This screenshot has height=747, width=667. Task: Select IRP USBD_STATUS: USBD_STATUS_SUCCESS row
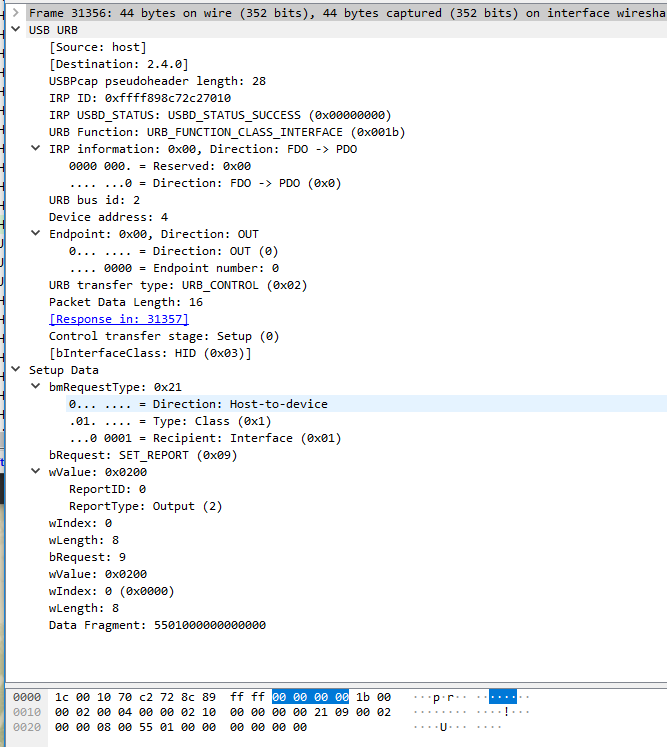click(220, 115)
